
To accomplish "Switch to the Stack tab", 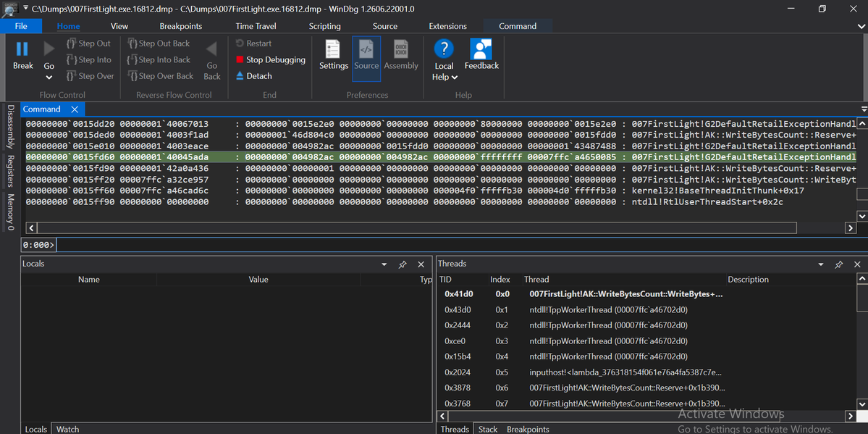I will (488, 429).
